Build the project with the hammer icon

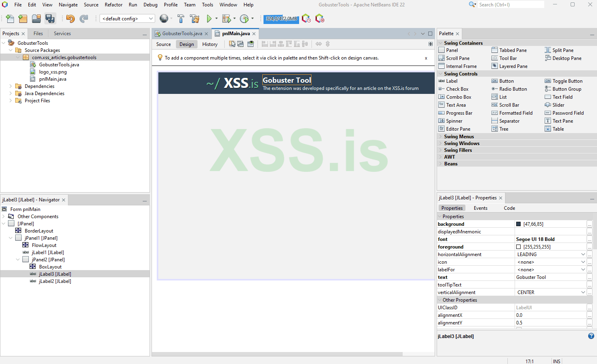coord(181,19)
